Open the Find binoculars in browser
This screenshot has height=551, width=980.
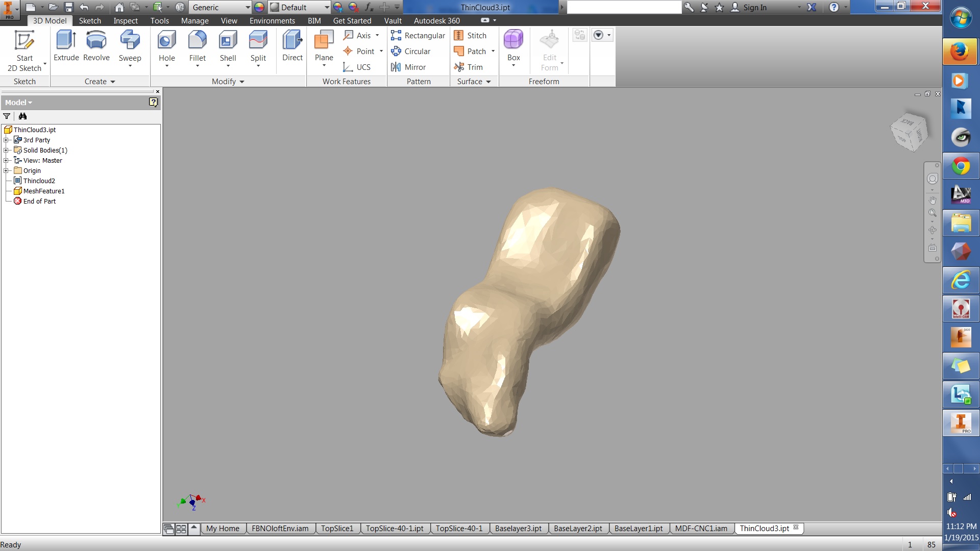pyautogui.click(x=22, y=116)
